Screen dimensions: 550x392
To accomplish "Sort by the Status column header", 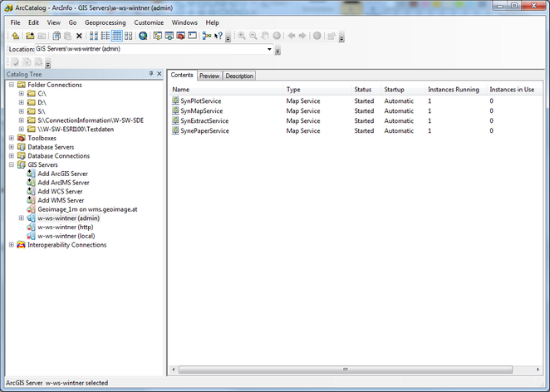I will point(366,90).
